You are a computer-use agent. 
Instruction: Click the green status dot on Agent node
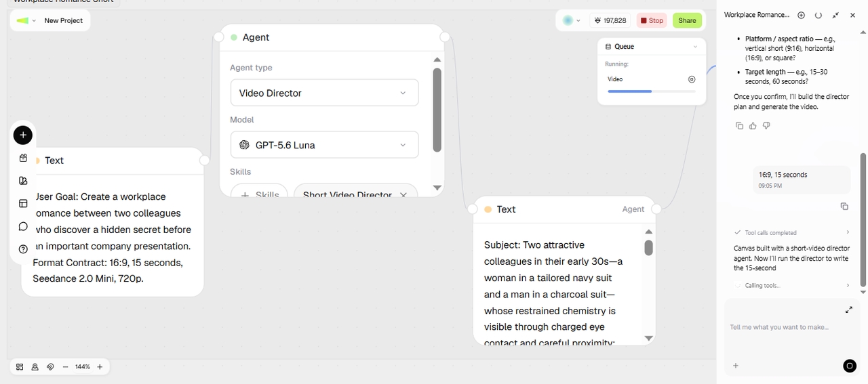[x=234, y=37]
